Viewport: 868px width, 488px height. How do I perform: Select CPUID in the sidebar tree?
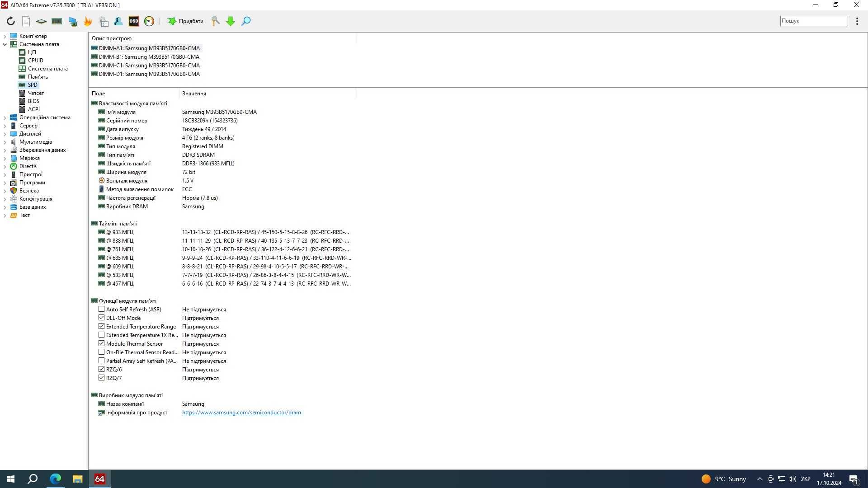[35, 61]
